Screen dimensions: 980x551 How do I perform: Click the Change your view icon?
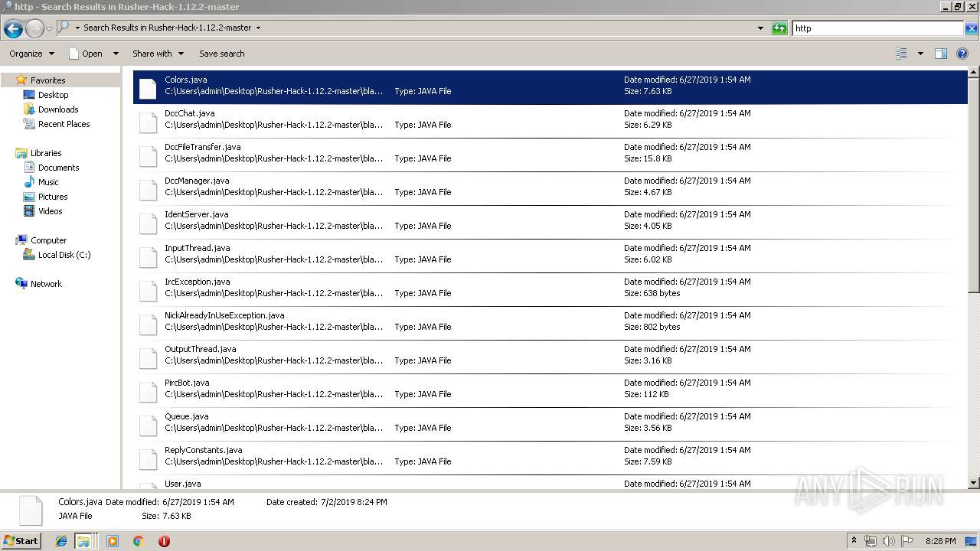tap(901, 54)
